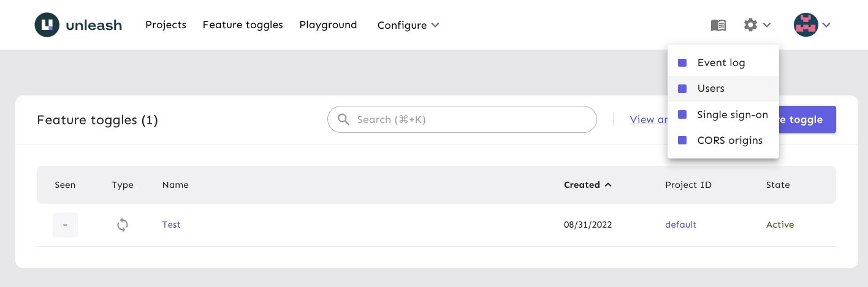The image size is (868, 287).
Task: Click the Unleash logo icon
Action: point(47,25)
